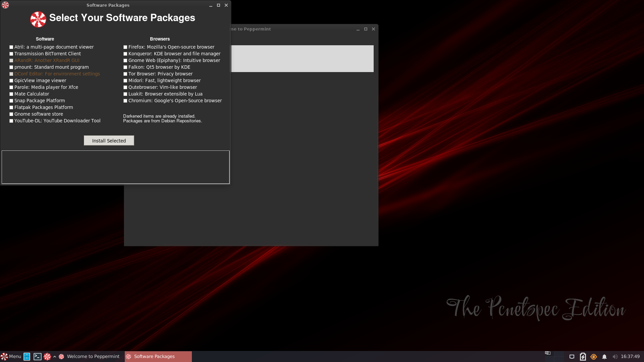Image resolution: width=644 pixels, height=362 pixels.
Task: Enable Snap Package Platform
Action: tap(11, 101)
